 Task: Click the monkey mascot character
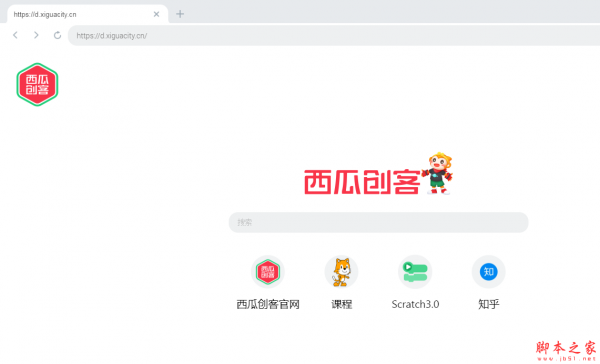[x=437, y=173]
